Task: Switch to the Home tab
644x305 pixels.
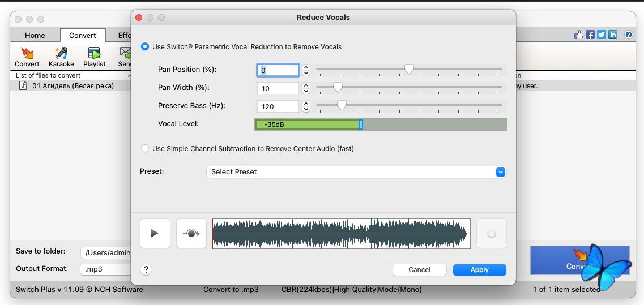Action: click(x=35, y=35)
